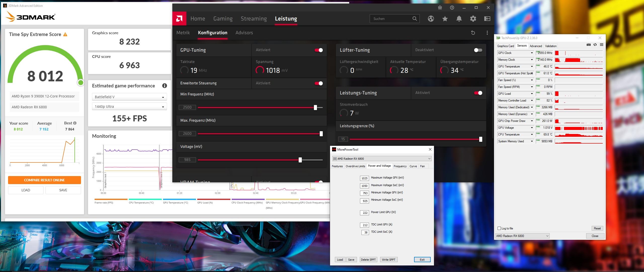This screenshot has height=272, width=644.
Task: Open the GPU Temperature sensor dropdown arrow
Action: [x=532, y=66]
